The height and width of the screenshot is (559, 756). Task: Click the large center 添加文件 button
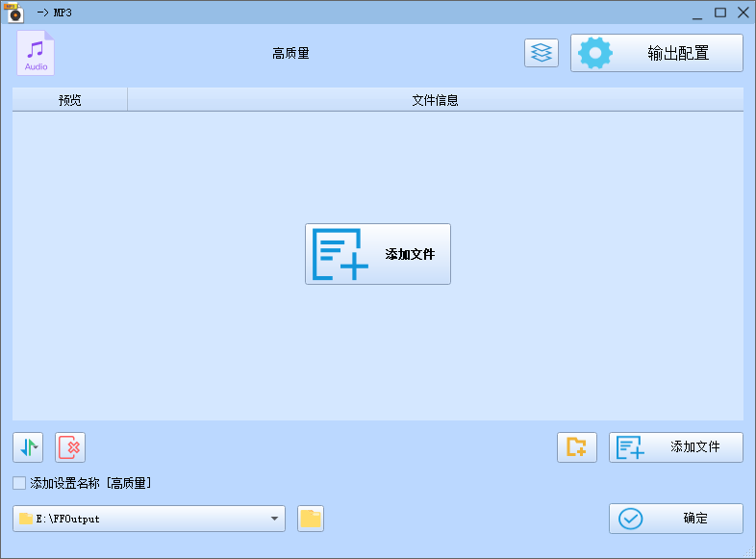(x=378, y=254)
